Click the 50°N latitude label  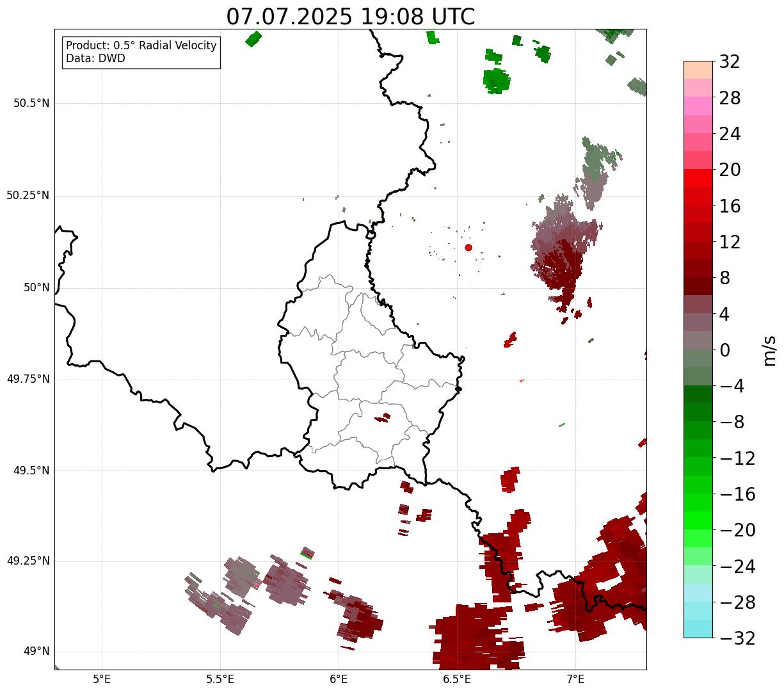pos(36,288)
